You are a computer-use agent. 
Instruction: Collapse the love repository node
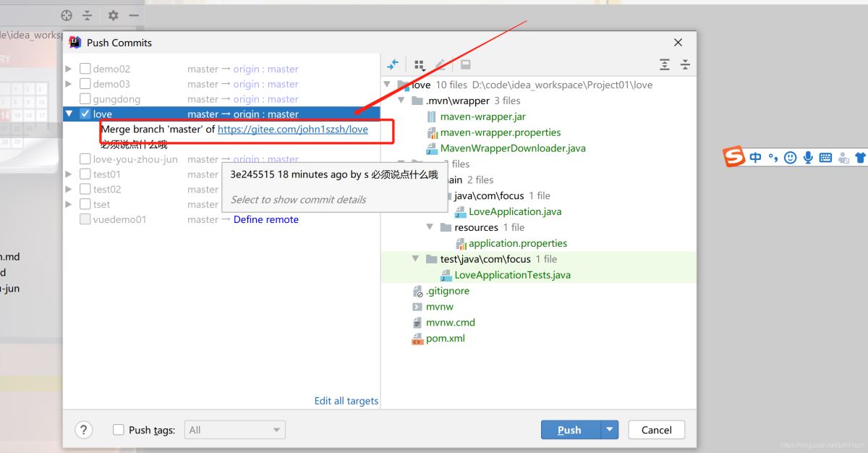69,114
